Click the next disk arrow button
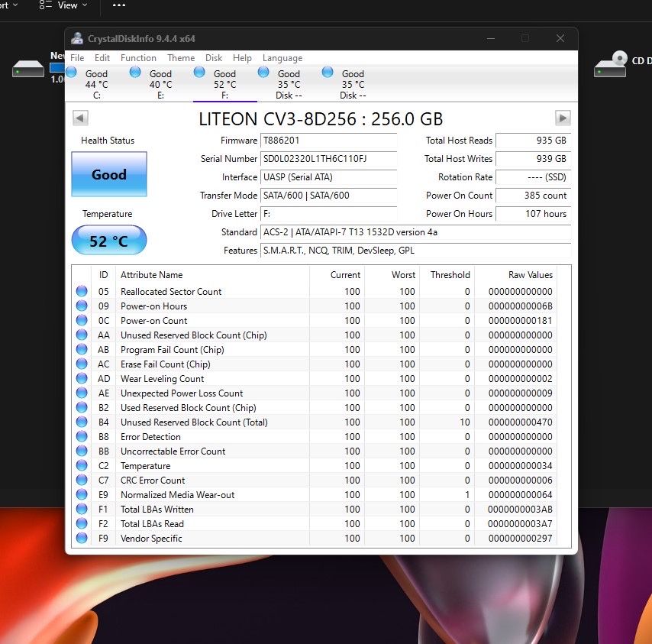The image size is (652, 644). tap(563, 118)
